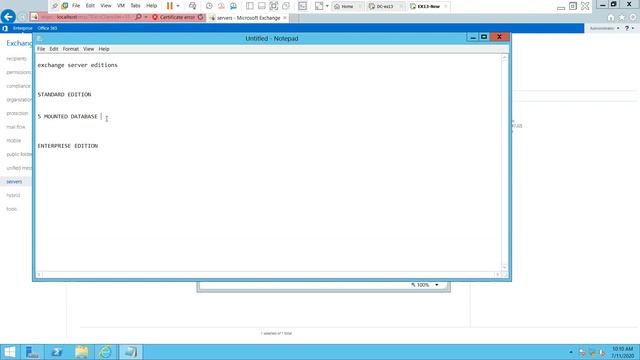Open VMware's File menu at top

[x=76, y=6]
